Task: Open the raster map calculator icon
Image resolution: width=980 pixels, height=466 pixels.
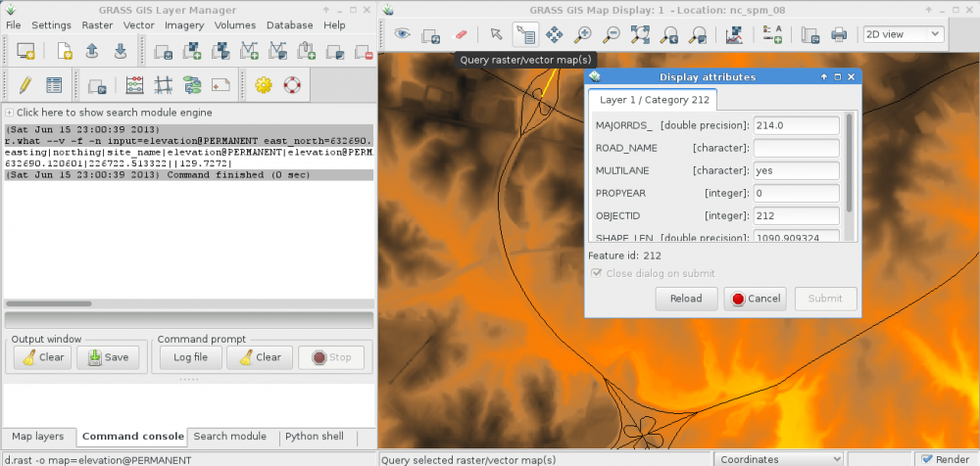Action: (135, 85)
